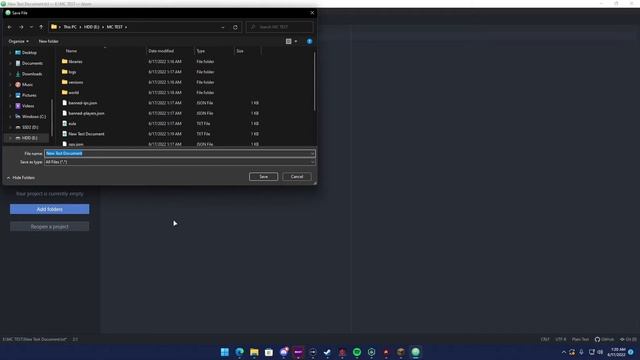Select HDD (E:) in address breadcrumb
The image size is (640, 360).
point(91,27)
